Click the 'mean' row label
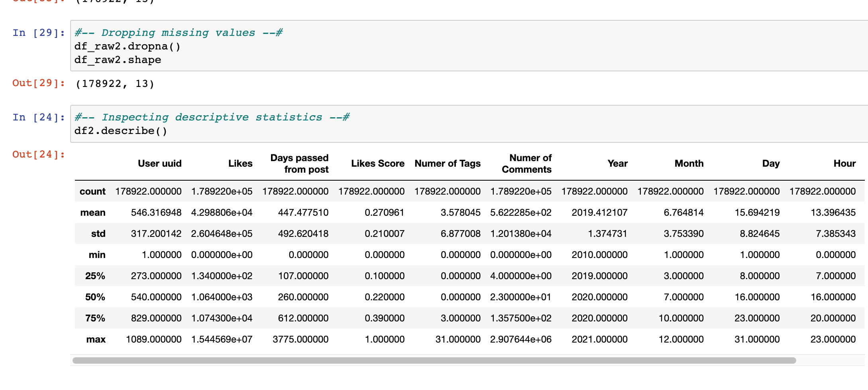Viewport: 868px width, 390px height. (x=93, y=213)
